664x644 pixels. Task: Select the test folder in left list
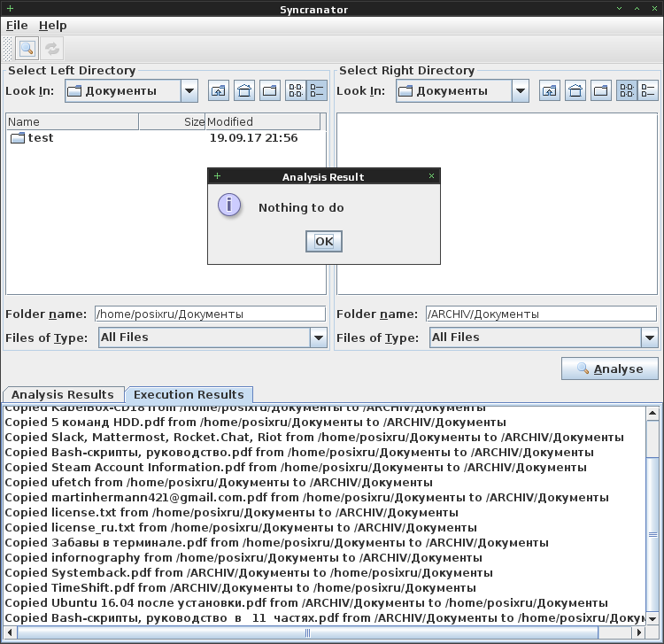(x=32, y=137)
